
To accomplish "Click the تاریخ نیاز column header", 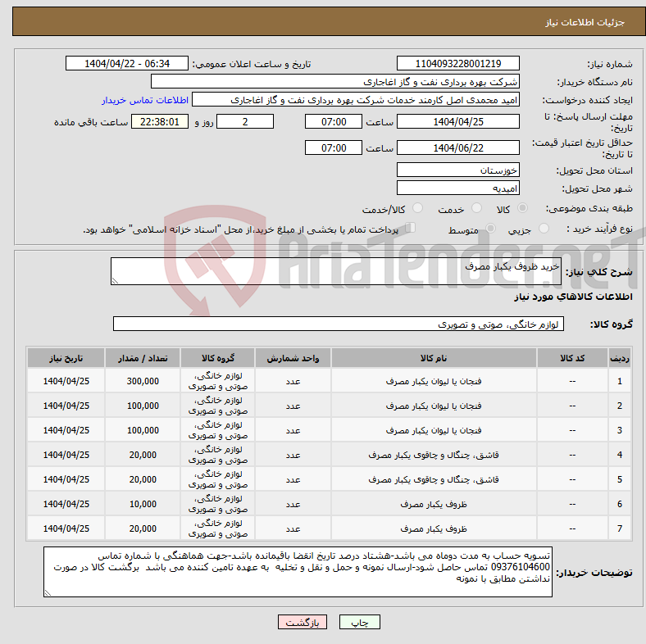I will [x=66, y=358].
